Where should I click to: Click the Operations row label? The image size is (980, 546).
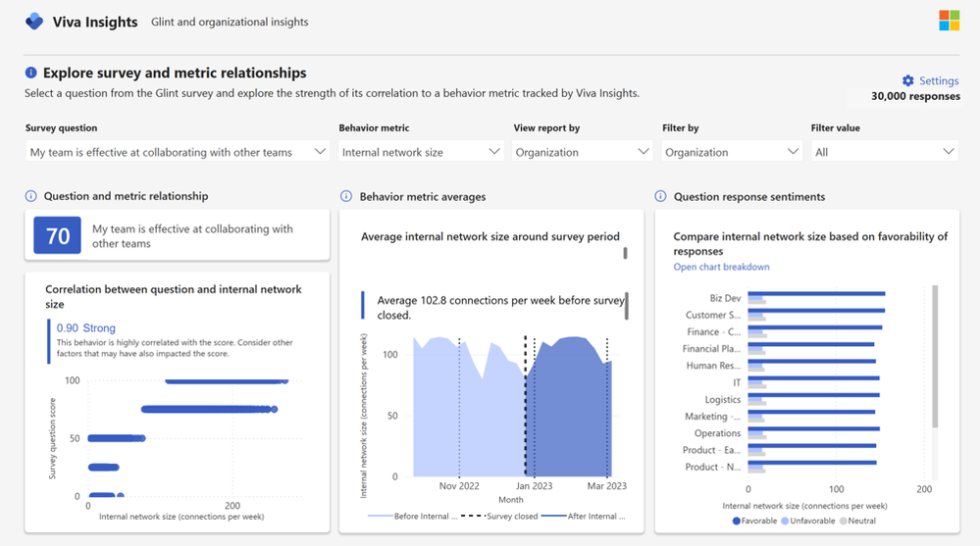pos(717,433)
